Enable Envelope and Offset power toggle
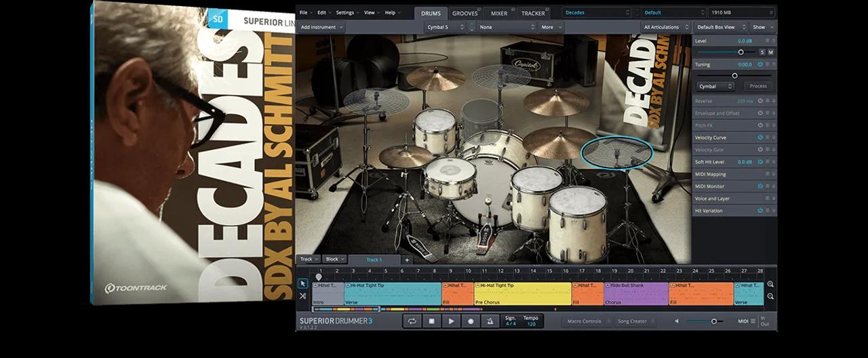The height and width of the screenshot is (358, 868). 760,113
